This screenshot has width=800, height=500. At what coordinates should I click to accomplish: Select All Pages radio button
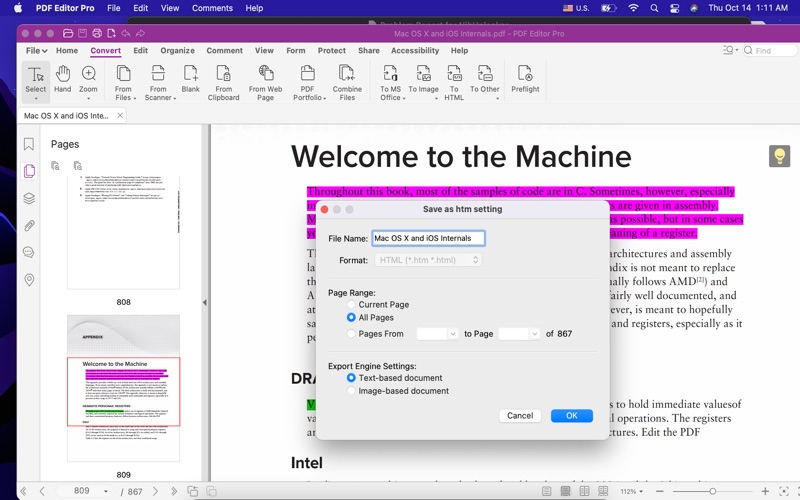351,317
